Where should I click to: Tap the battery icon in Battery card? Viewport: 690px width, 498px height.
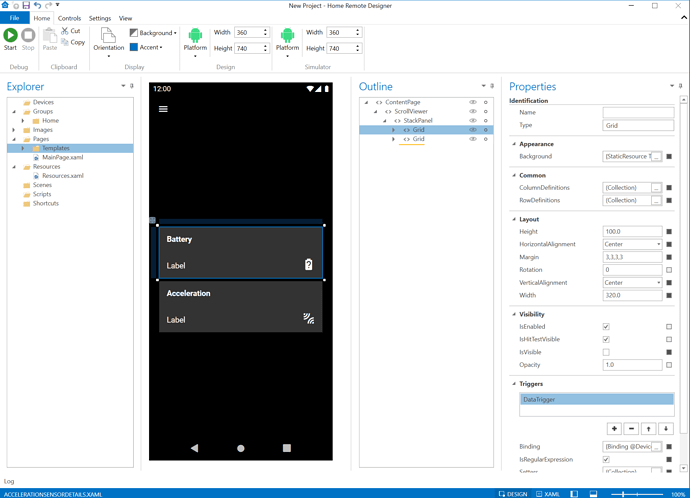308,264
